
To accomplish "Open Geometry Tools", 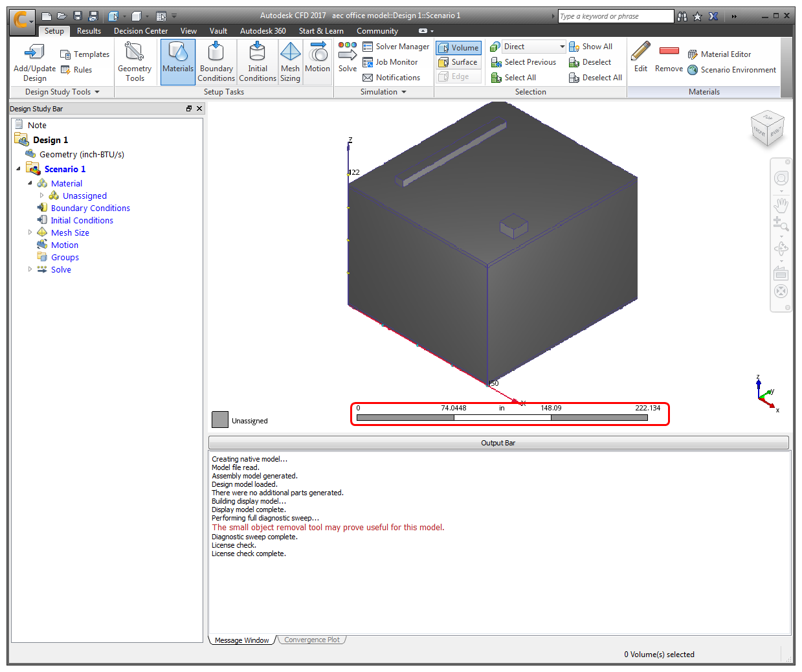I will pos(135,63).
